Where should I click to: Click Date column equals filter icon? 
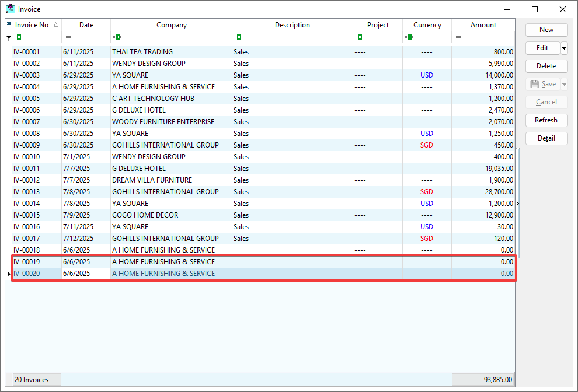pos(68,37)
